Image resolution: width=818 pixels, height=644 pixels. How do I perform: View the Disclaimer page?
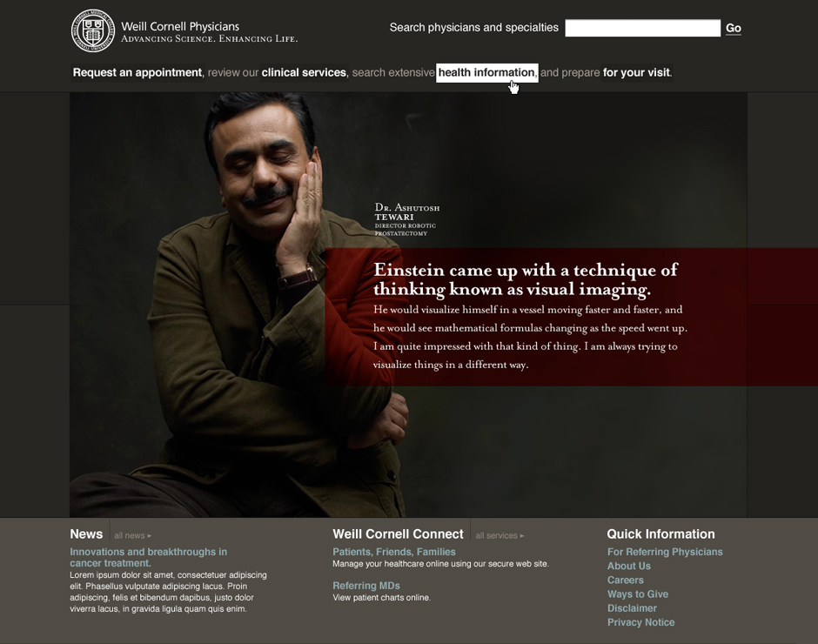point(632,608)
